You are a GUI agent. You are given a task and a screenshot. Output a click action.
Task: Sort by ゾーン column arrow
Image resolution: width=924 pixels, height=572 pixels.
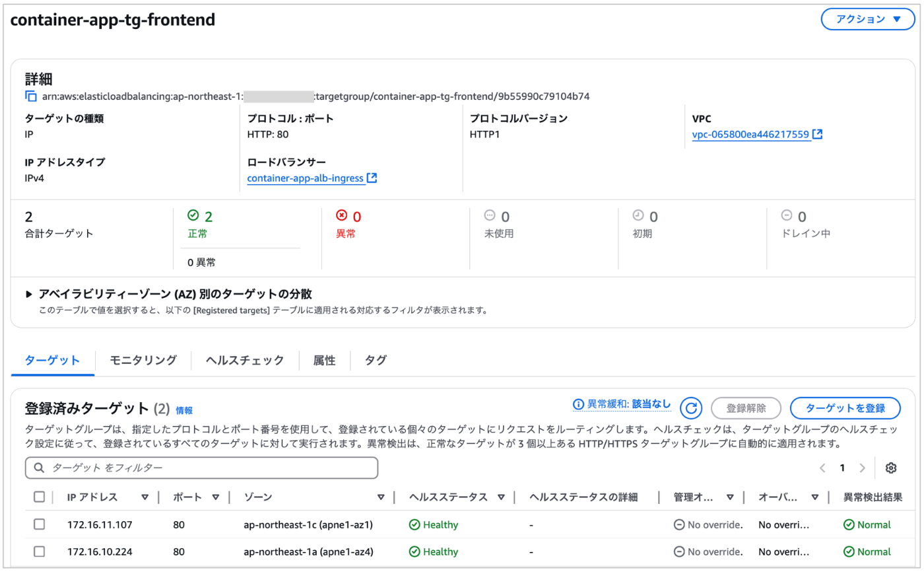point(381,497)
